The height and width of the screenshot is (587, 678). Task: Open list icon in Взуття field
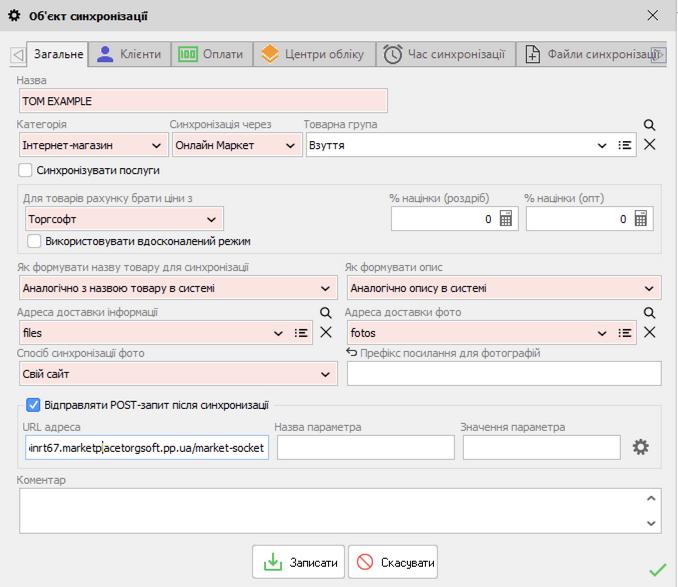(x=625, y=145)
